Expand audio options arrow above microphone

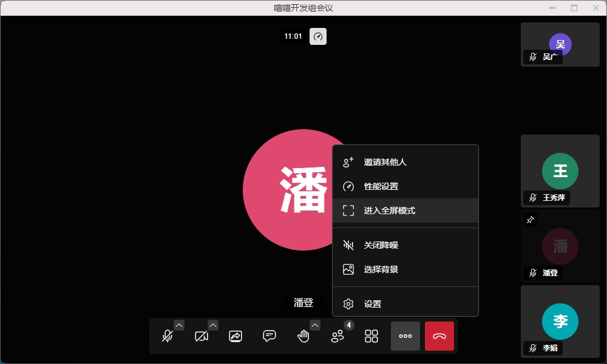click(x=179, y=325)
